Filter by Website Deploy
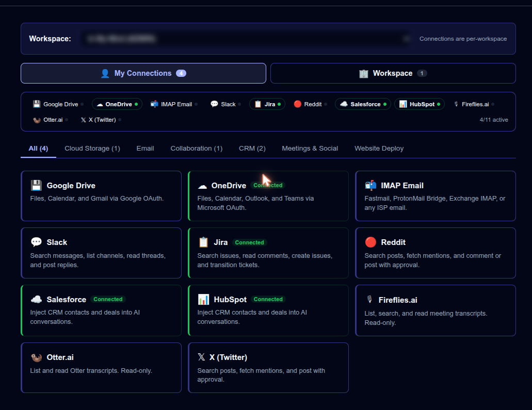Screen dimensions: 532x410 click(379, 149)
